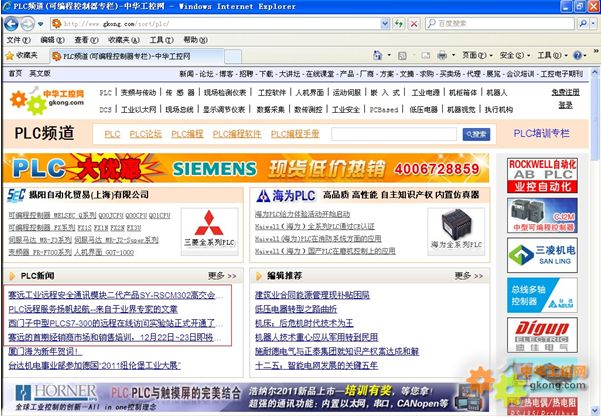This screenshot has width=601, height=417.
Task: Open the 帮助 menu
Action: click(x=195, y=40)
